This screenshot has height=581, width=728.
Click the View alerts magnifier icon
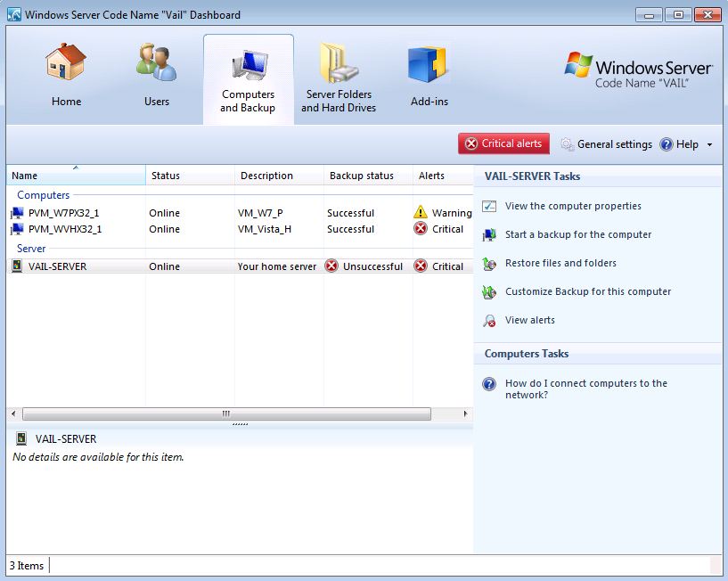tap(489, 321)
